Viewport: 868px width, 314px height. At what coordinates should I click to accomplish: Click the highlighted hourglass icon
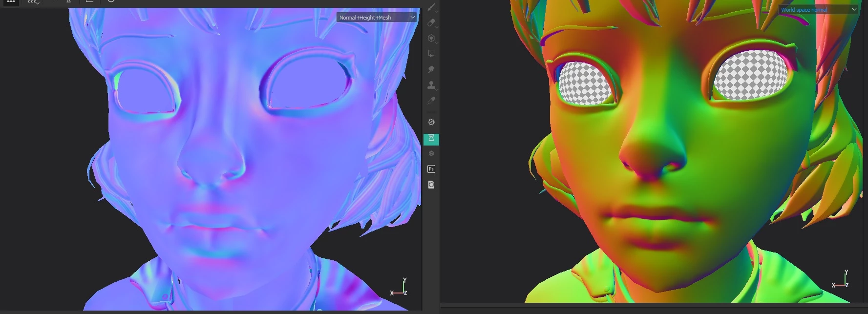[x=431, y=139]
